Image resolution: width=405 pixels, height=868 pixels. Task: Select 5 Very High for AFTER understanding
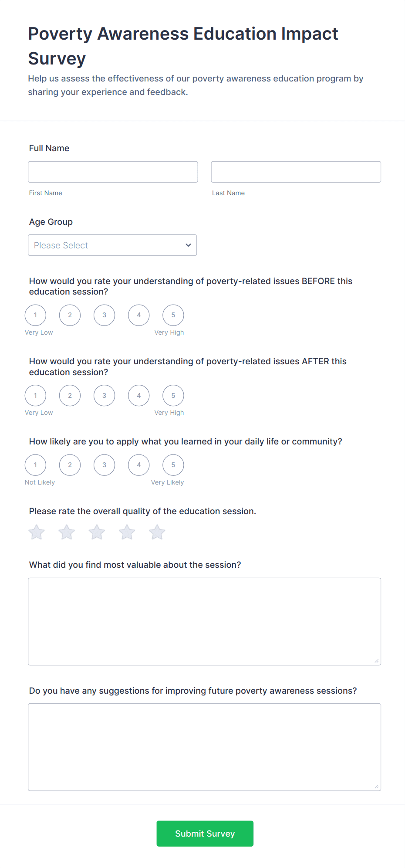[173, 396]
